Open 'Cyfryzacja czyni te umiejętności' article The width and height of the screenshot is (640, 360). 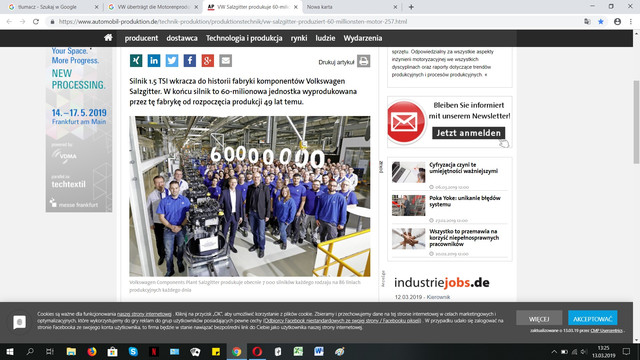[x=464, y=168]
